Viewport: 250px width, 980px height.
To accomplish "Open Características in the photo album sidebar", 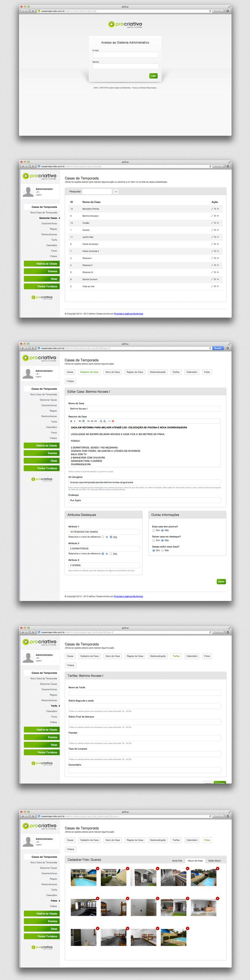I will [49, 873].
